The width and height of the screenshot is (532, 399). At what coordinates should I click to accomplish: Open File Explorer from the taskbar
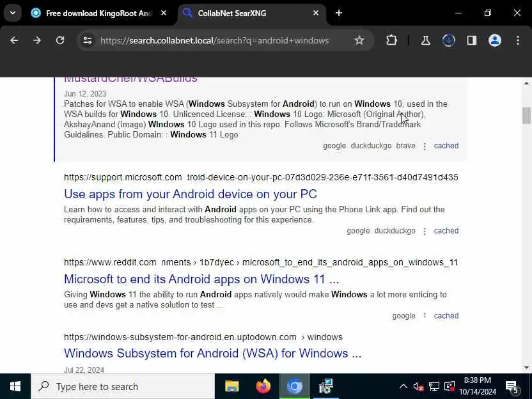click(232, 386)
